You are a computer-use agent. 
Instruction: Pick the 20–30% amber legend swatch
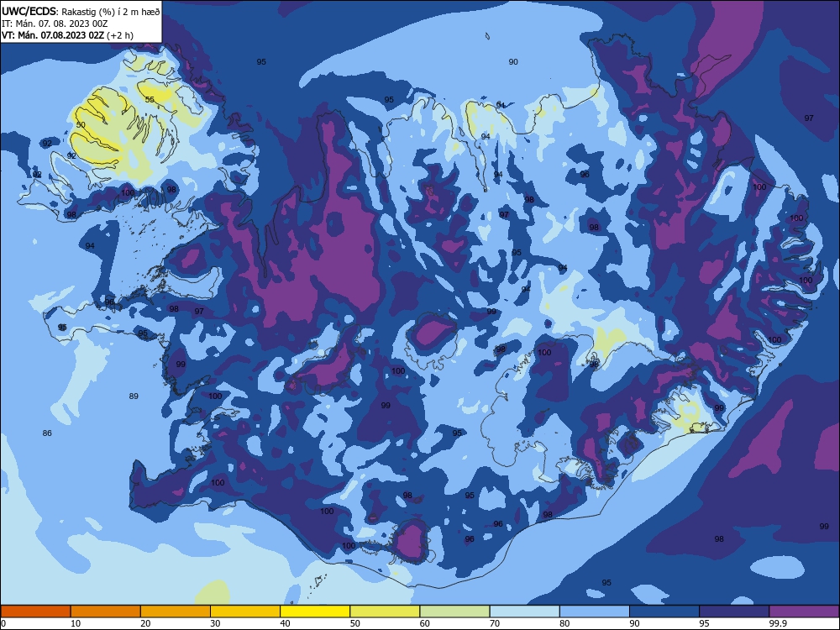click(176, 612)
